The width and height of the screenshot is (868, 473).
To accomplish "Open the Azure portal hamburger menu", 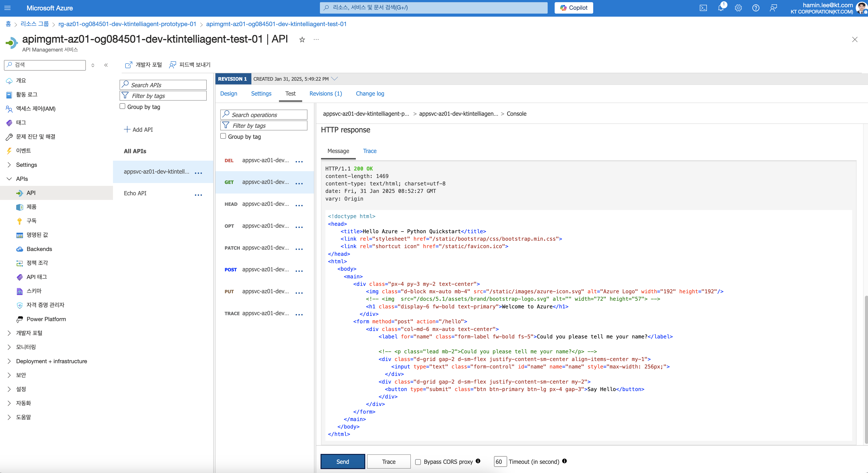I will (7, 8).
